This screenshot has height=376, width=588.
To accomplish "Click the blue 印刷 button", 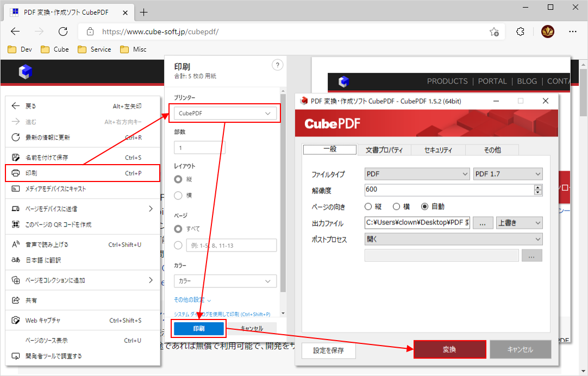I will pyautogui.click(x=199, y=329).
